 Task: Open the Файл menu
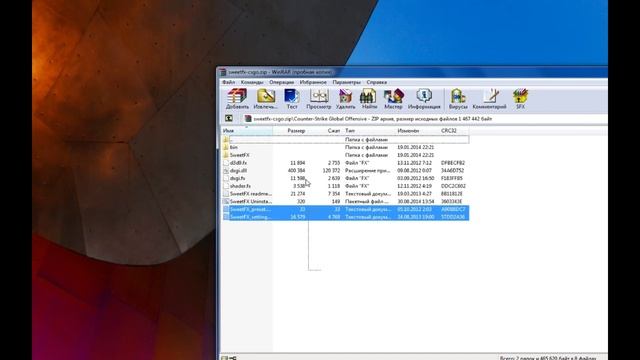pyautogui.click(x=229, y=82)
